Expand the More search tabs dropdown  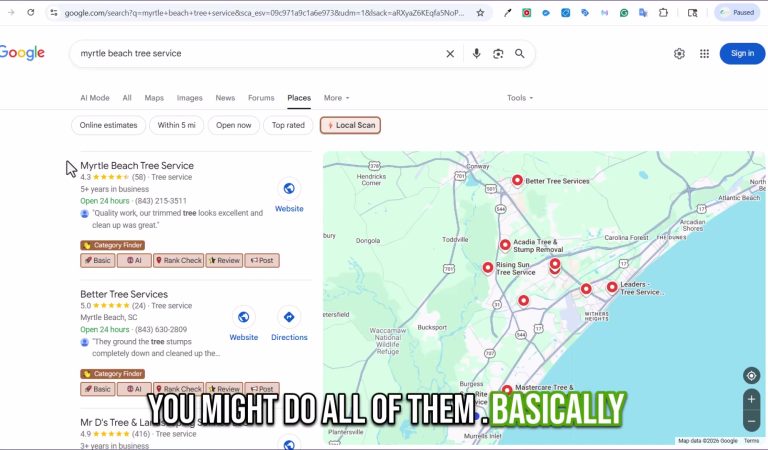336,98
